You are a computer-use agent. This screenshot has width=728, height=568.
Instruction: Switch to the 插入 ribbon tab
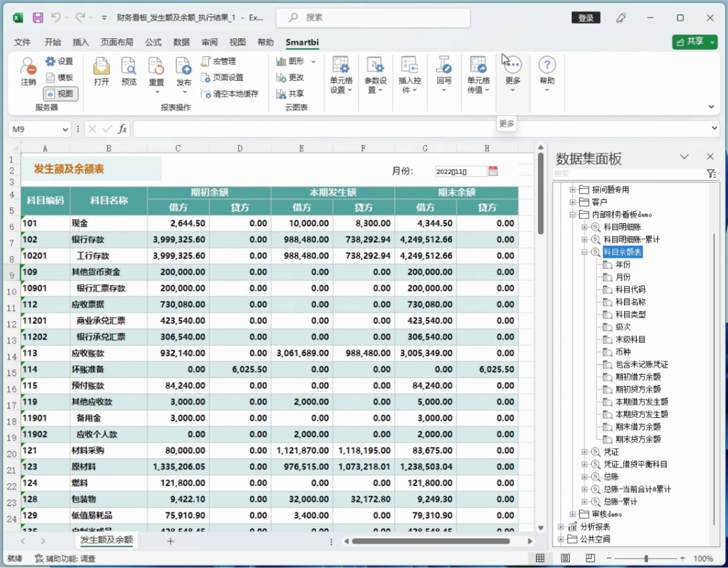(x=81, y=42)
